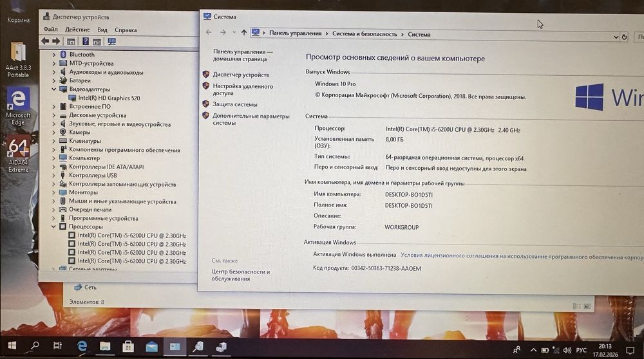Viewport: 644px width, 359px height.
Task: Select Контроллеры IDE ATA/ATAPI item
Action: coord(106,167)
